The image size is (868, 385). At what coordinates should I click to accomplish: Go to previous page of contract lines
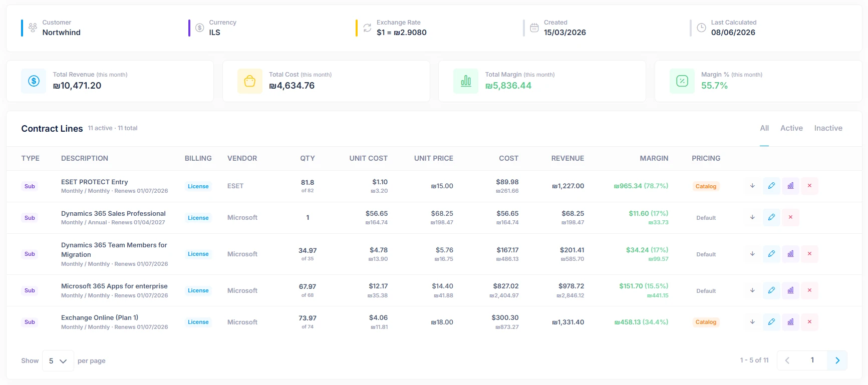click(x=787, y=360)
